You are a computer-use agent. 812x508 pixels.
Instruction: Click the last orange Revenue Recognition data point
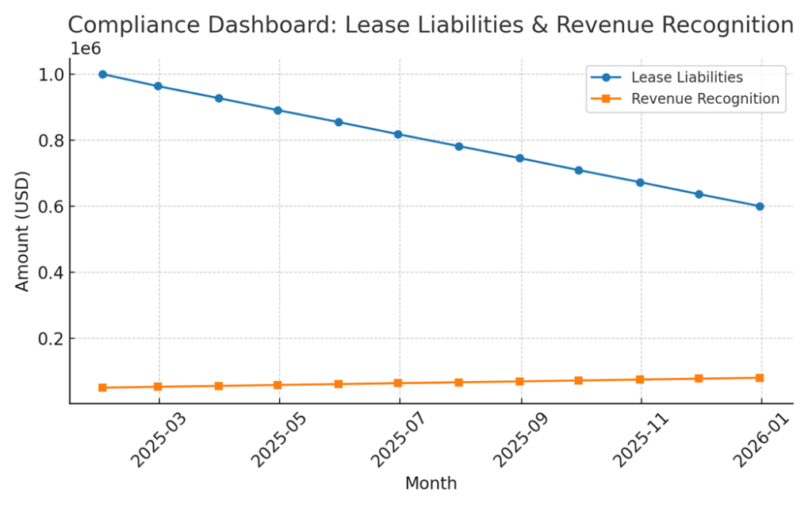pyautogui.click(x=760, y=378)
